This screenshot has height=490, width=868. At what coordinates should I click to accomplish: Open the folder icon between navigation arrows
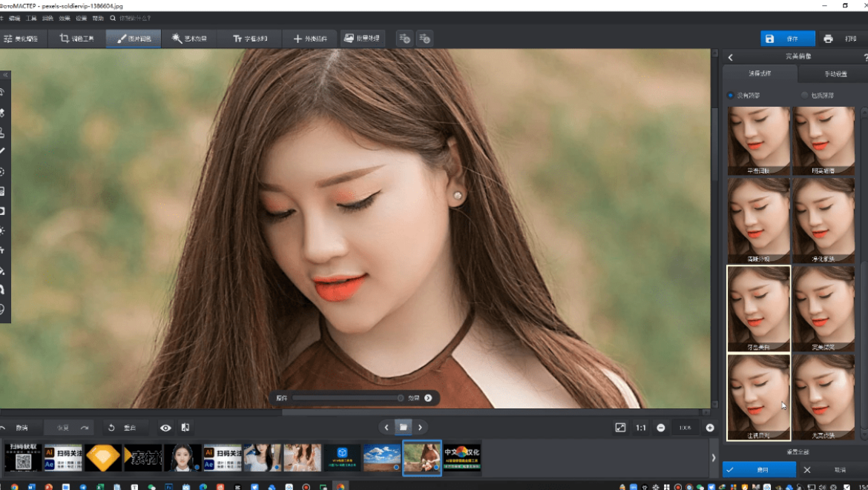coord(403,427)
